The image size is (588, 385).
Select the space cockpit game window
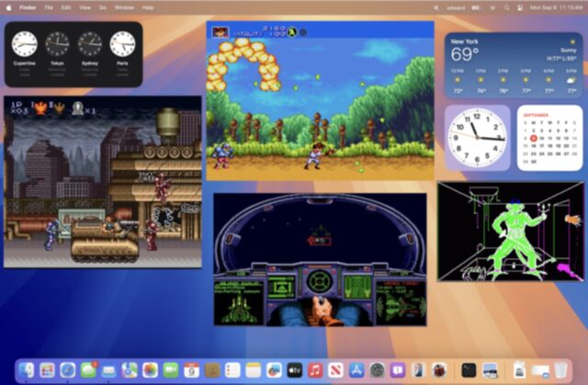[x=320, y=258]
